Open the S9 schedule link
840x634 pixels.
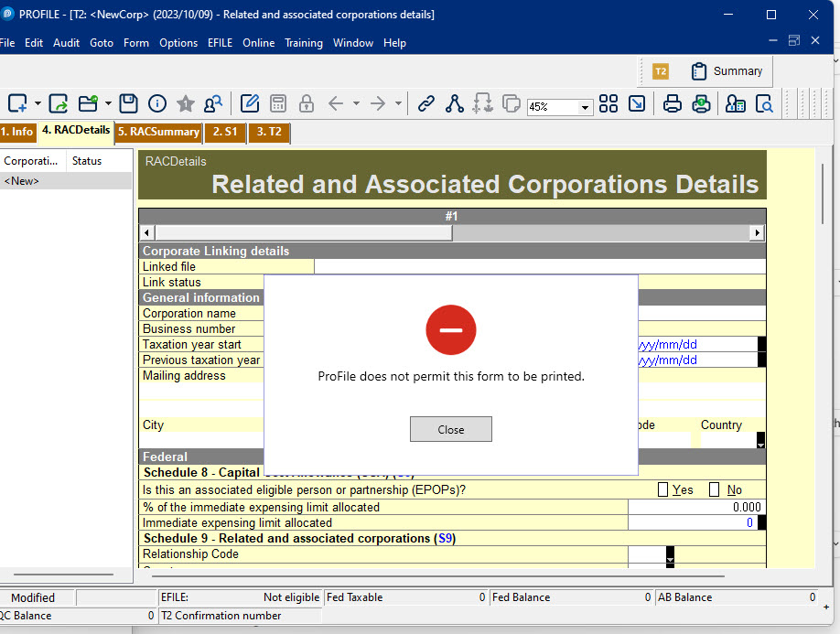click(x=446, y=538)
